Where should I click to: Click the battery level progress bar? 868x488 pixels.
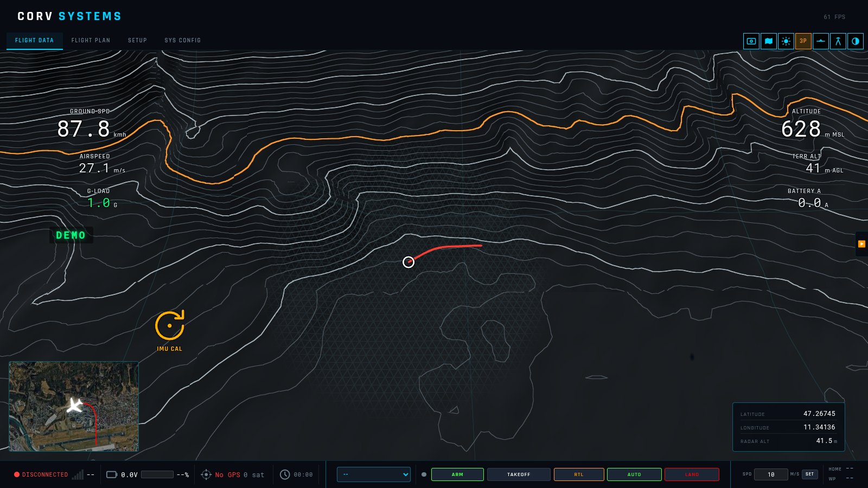tap(157, 474)
